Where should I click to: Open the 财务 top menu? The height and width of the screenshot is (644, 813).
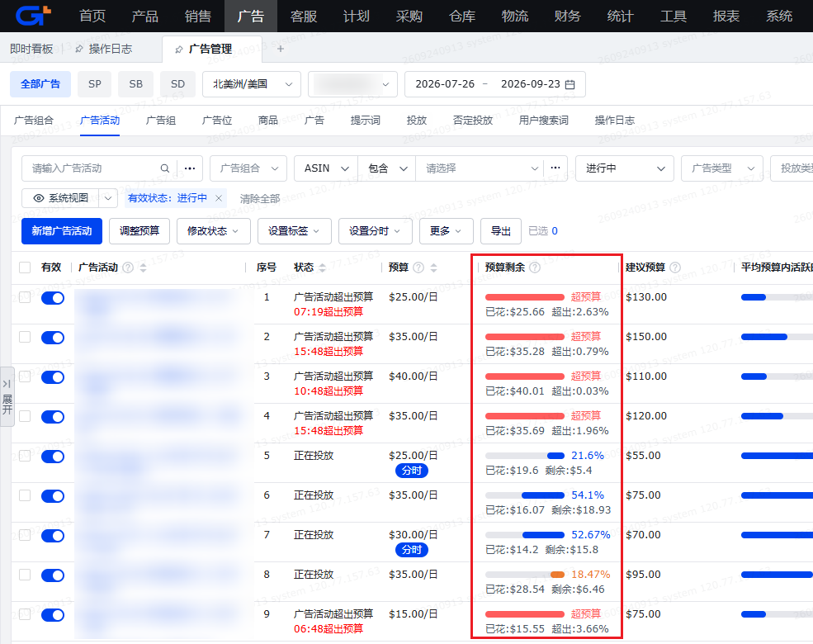[x=567, y=16]
